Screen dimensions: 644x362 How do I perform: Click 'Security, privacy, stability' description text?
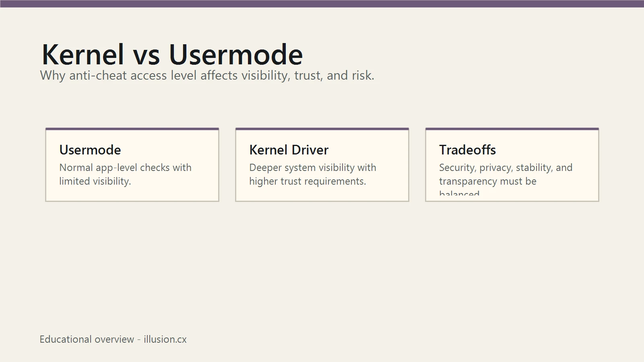coord(506,179)
